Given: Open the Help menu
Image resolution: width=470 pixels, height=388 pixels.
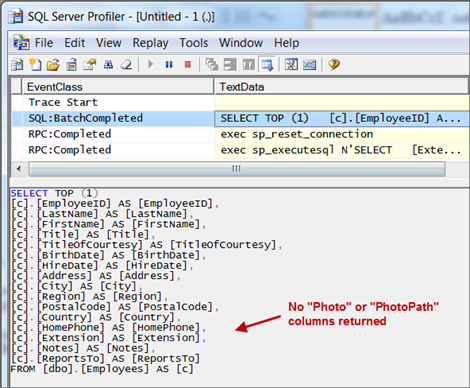Looking at the screenshot, I should click(287, 43).
